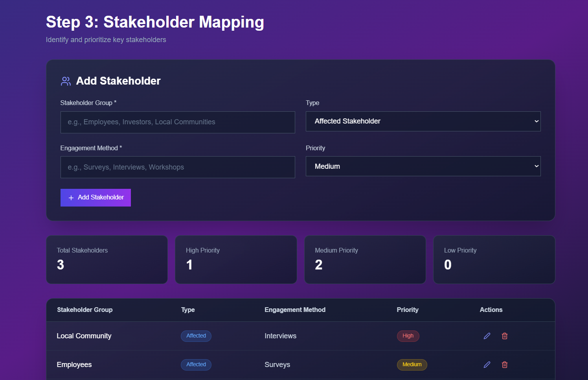The height and width of the screenshot is (380, 588).
Task: Focus the Engagement Method input field
Action: (x=178, y=167)
